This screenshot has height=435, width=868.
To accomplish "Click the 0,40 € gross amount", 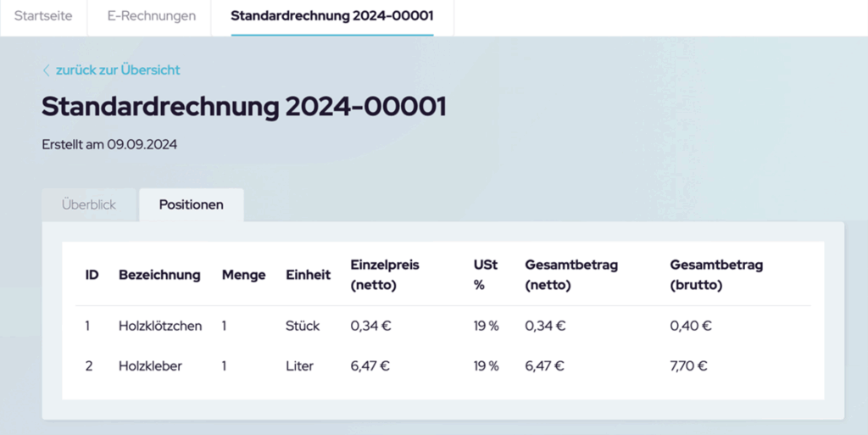I will (690, 326).
